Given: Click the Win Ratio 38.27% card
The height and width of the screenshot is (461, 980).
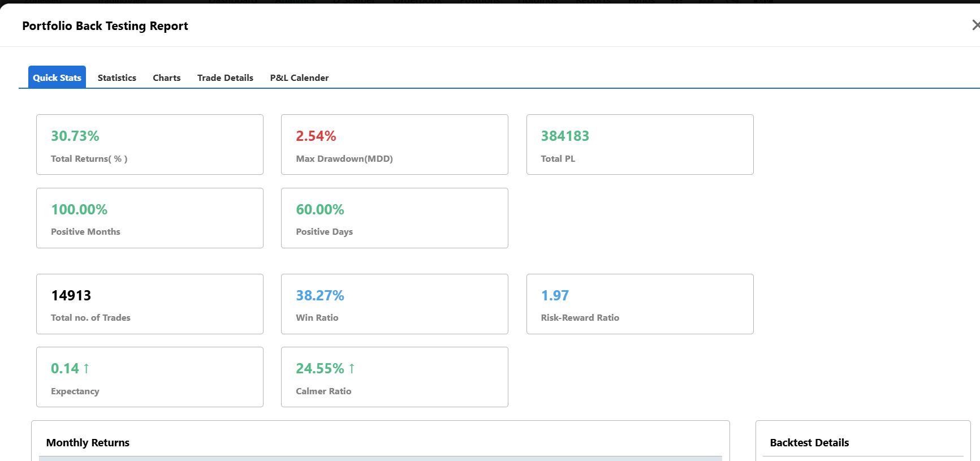Looking at the screenshot, I should tap(395, 304).
